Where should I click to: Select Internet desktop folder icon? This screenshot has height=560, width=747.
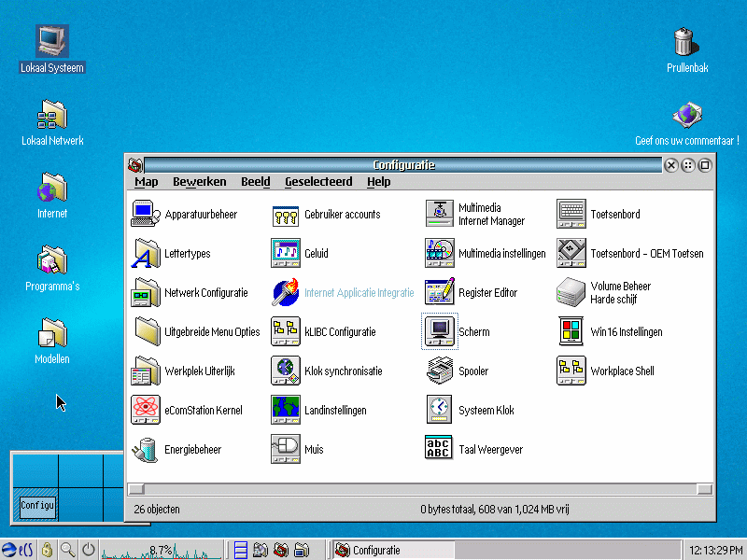52,188
